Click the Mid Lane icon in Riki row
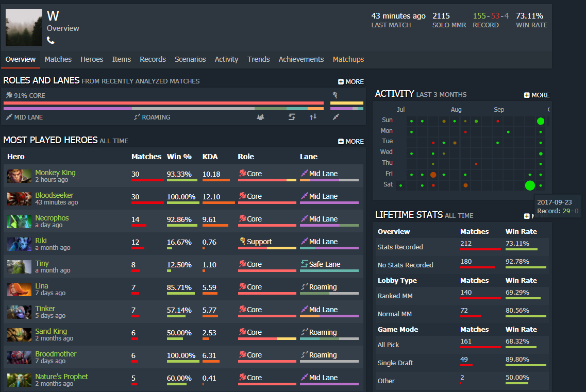The image size is (586, 392). pyautogui.click(x=305, y=241)
